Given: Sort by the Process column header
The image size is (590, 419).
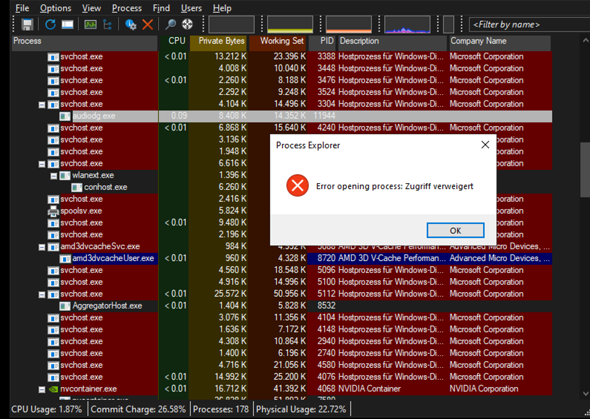Looking at the screenshot, I should (84, 43).
